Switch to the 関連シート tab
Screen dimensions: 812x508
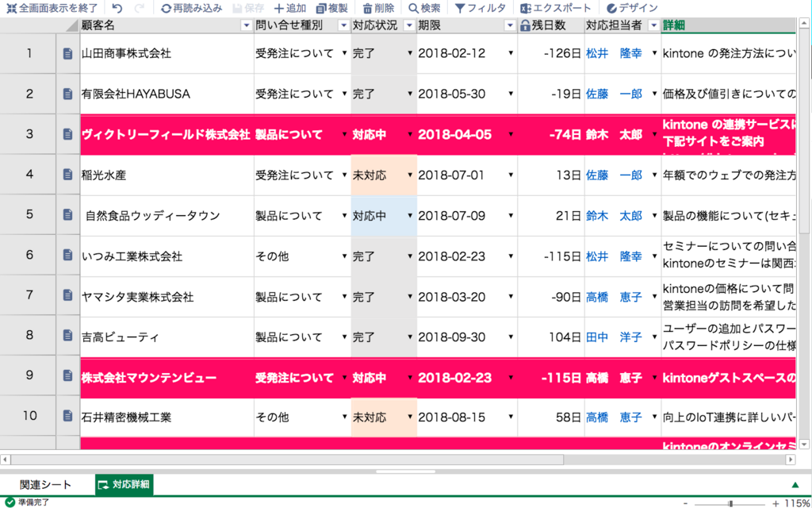(x=44, y=484)
